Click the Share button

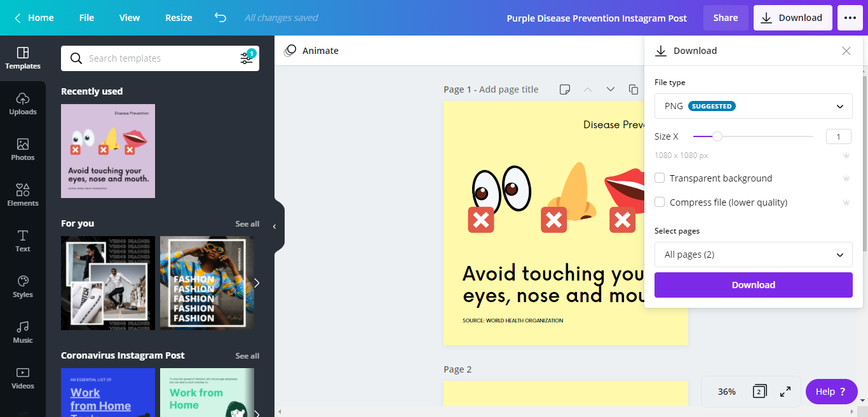(x=726, y=18)
